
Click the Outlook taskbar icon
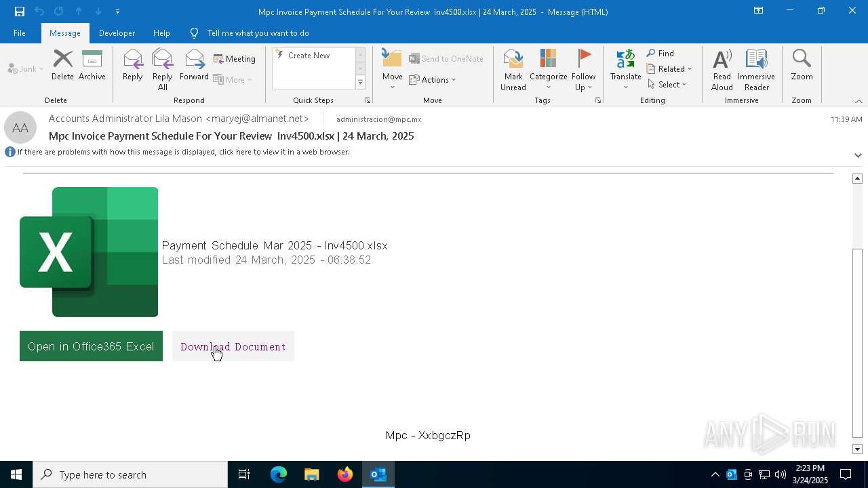click(x=378, y=474)
